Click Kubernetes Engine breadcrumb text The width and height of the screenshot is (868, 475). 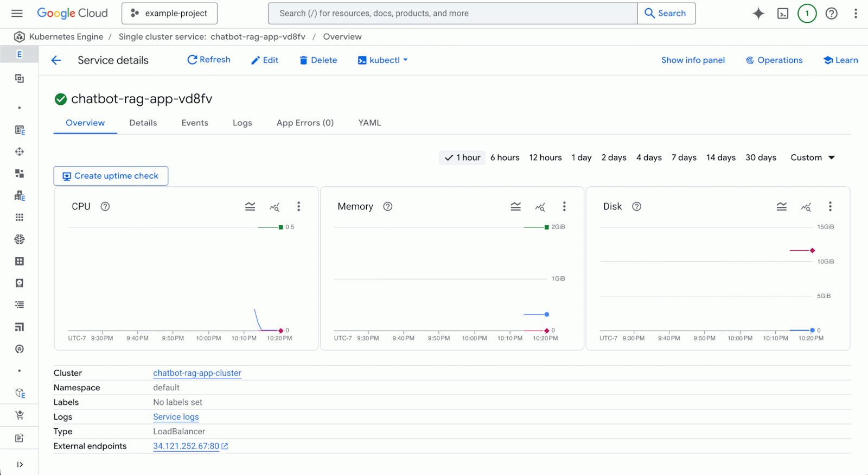(66, 37)
